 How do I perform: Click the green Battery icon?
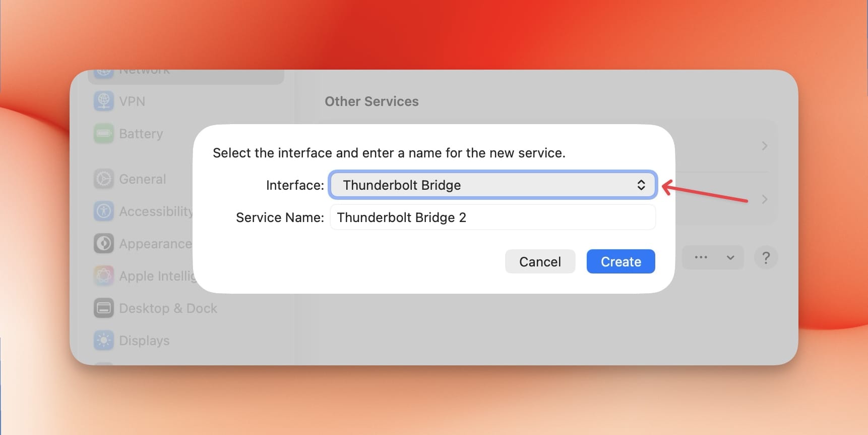pos(104,134)
